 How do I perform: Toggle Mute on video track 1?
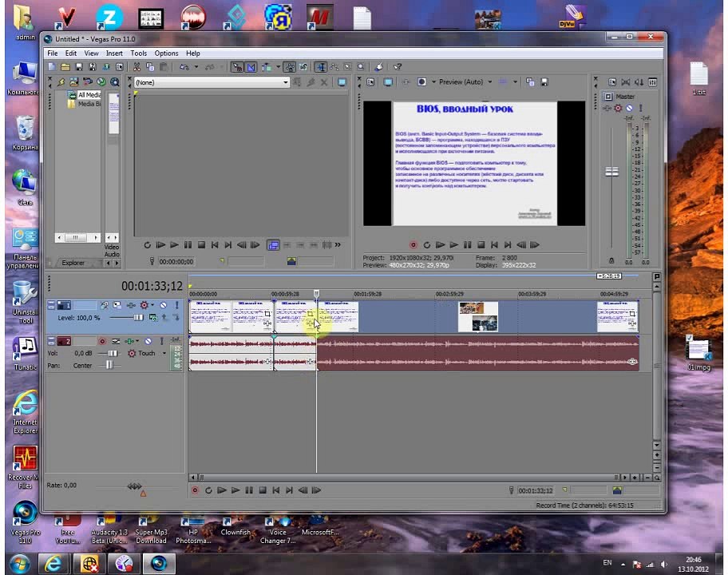tap(164, 305)
